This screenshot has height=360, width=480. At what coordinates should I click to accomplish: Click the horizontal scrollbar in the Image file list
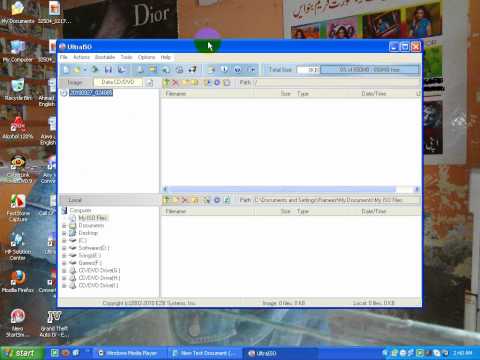point(291,189)
